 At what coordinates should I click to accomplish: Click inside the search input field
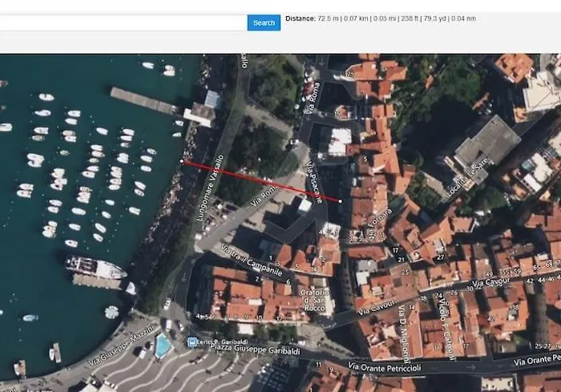pyautogui.click(x=123, y=22)
